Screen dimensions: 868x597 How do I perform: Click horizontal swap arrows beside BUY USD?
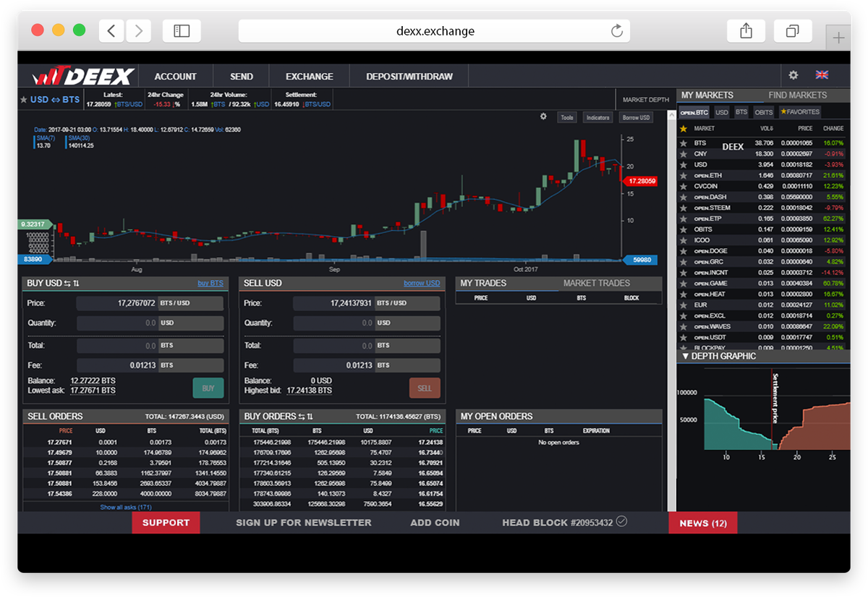(x=67, y=283)
